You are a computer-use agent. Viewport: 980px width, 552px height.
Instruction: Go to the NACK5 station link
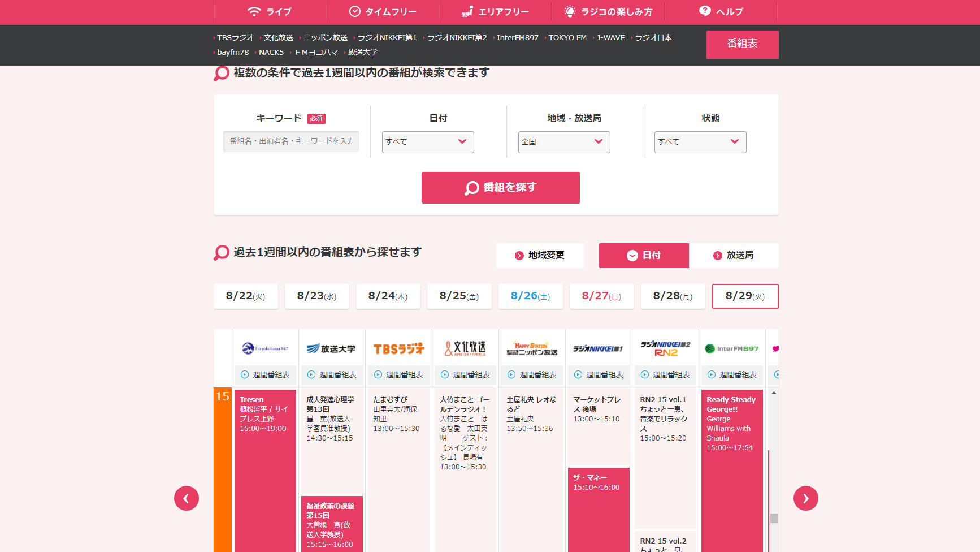pyautogui.click(x=271, y=52)
